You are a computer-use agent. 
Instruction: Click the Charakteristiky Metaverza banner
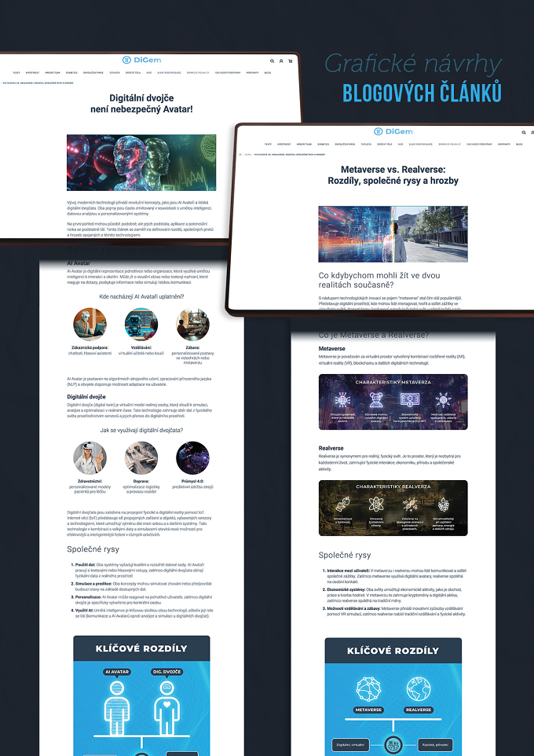coord(393,402)
